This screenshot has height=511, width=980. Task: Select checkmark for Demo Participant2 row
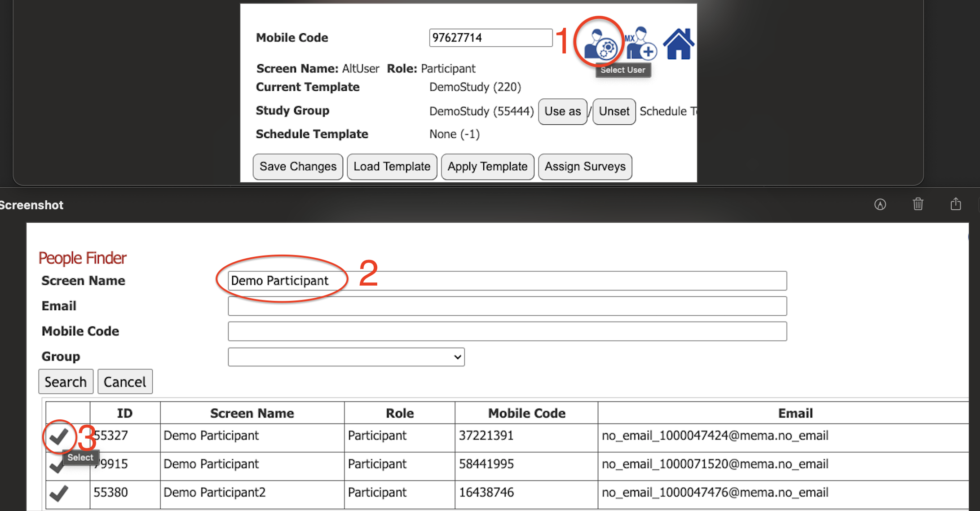tap(59, 493)
